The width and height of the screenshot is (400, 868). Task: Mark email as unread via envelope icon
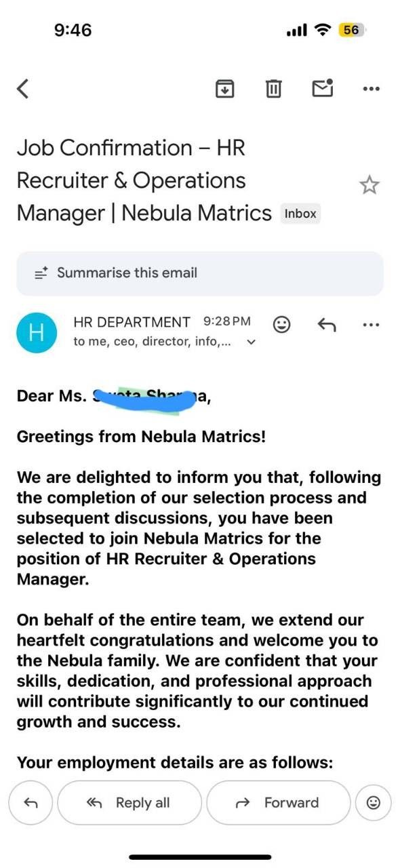322,87
